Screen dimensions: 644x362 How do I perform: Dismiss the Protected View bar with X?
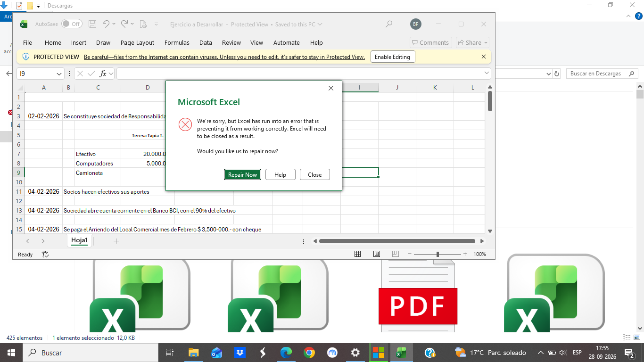tap(483, 57)
